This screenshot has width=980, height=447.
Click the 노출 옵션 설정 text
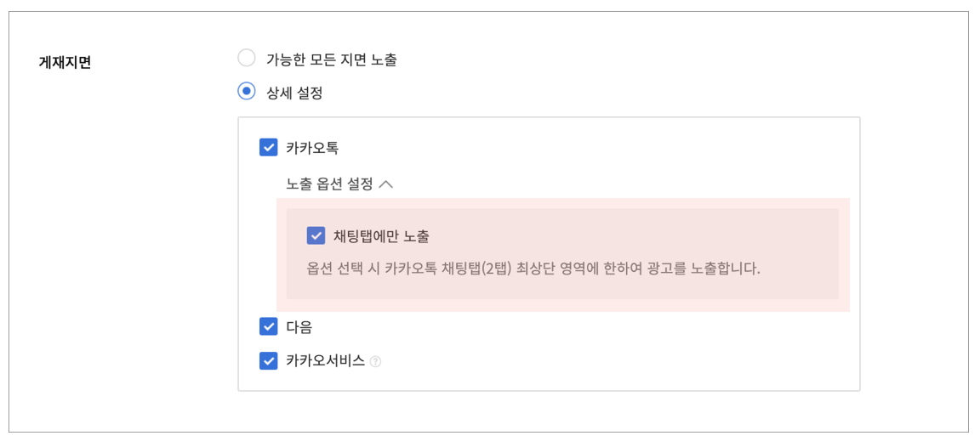(329, 184)
